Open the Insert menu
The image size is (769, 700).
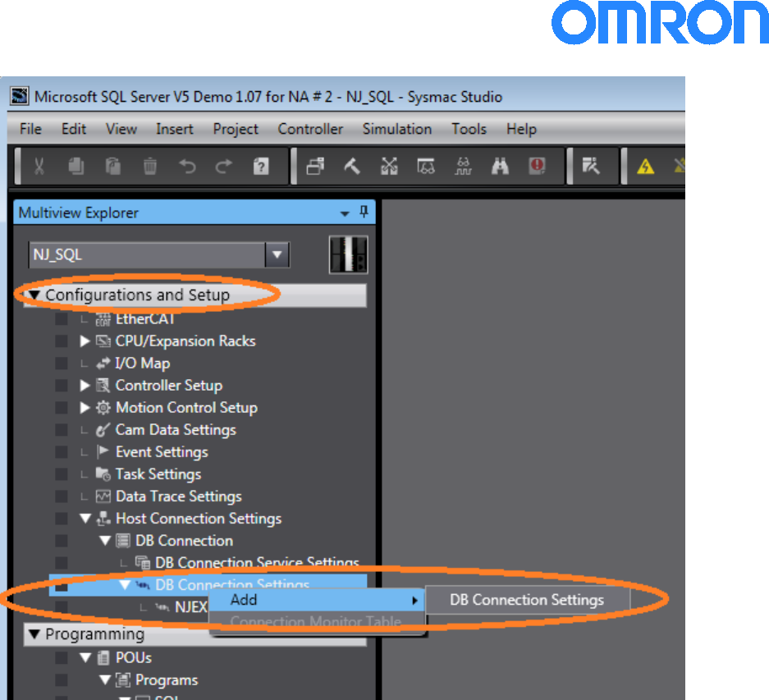click(x=174, y=129)
